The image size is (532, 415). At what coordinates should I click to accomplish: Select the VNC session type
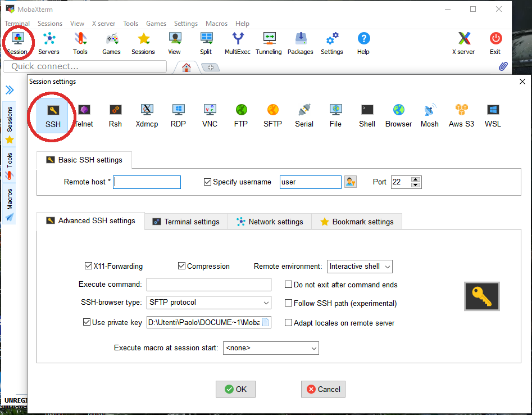click(x=210, y=116)
